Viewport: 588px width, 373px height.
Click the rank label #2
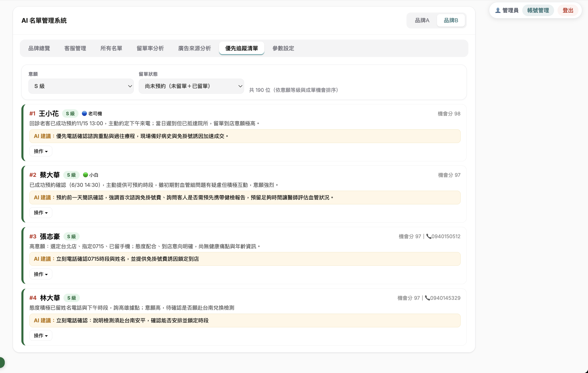(33, 175)
